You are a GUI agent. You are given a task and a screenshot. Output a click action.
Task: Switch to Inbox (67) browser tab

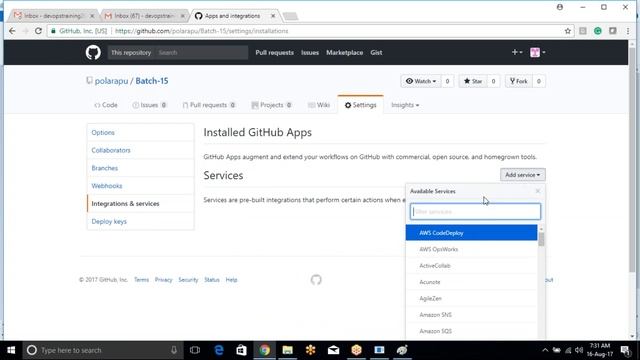coord(144,16)
